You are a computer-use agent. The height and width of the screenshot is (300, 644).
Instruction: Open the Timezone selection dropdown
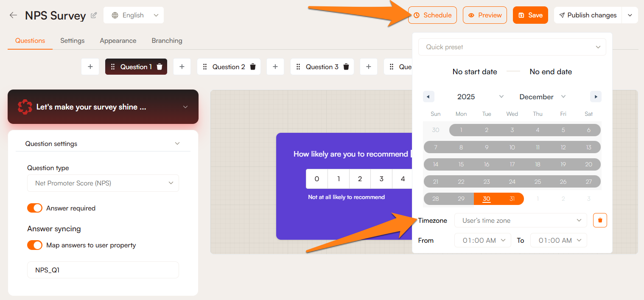[521, 220]
